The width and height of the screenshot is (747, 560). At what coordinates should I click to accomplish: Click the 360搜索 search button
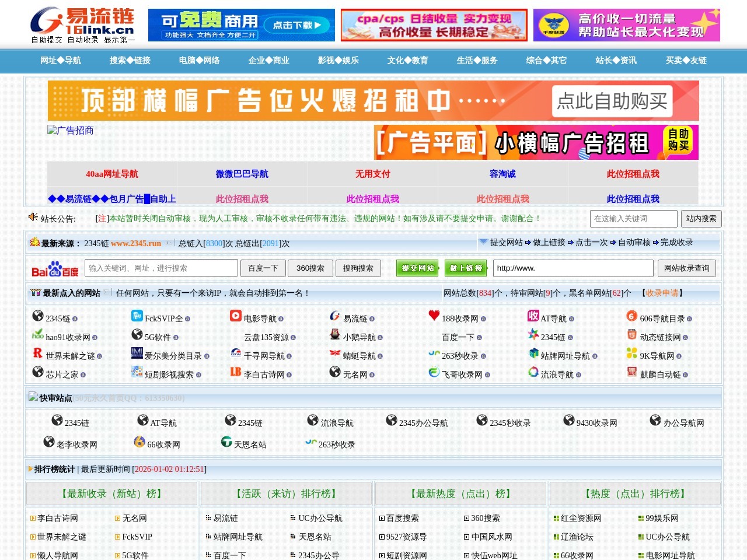pyautogui.click(x=310, y=268)
